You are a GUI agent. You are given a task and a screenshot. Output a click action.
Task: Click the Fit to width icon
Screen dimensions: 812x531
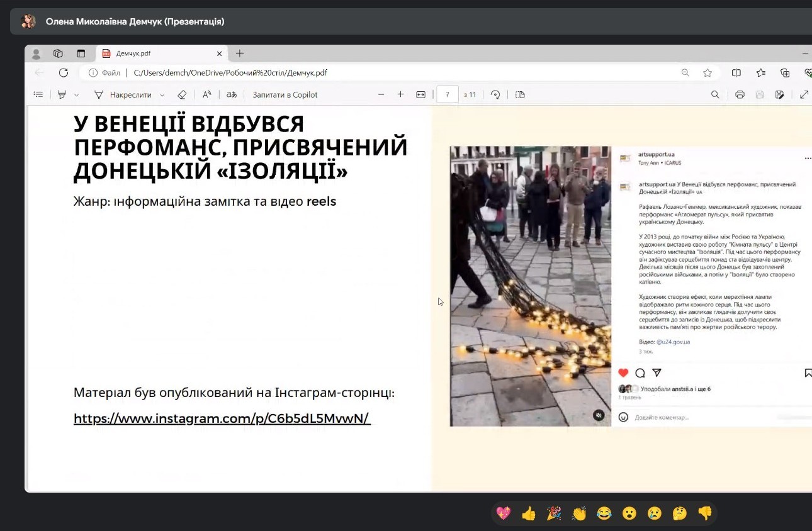coord(420,95)
